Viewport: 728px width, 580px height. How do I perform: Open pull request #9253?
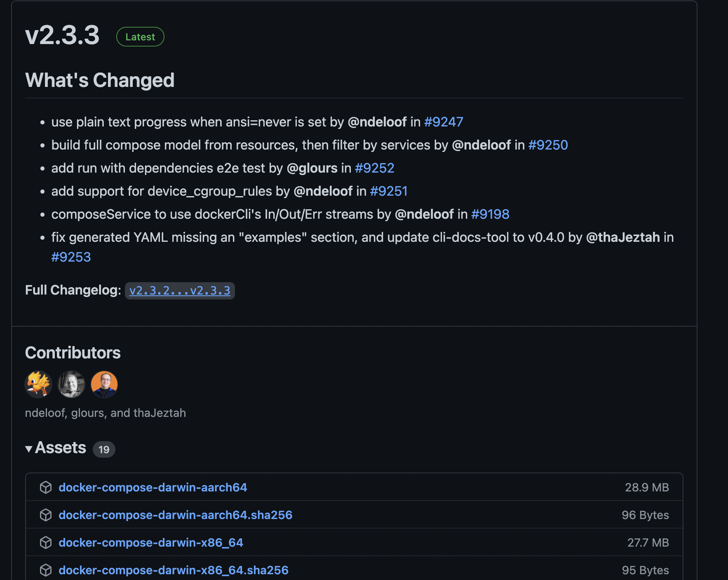[71, 257]
